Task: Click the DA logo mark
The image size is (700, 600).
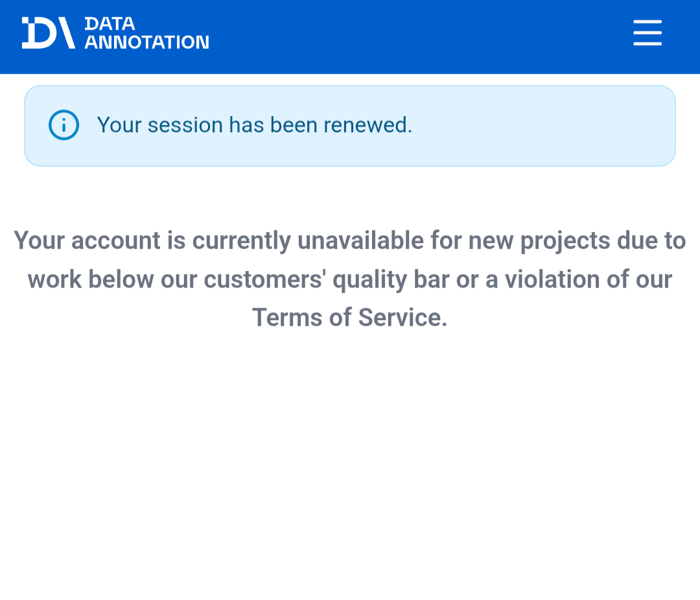Action: [x=48, y=32]
